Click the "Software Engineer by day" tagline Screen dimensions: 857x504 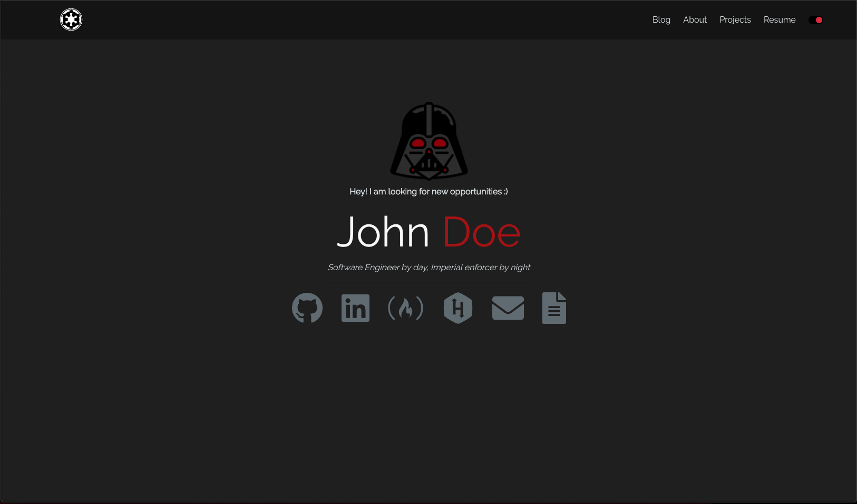(x=429, y=267)
